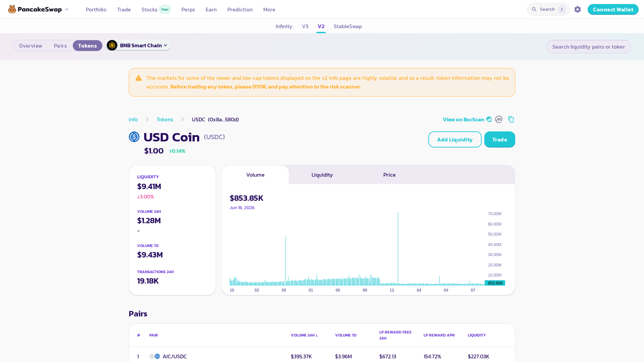Click the $1.00 price text

pos(154,151)
